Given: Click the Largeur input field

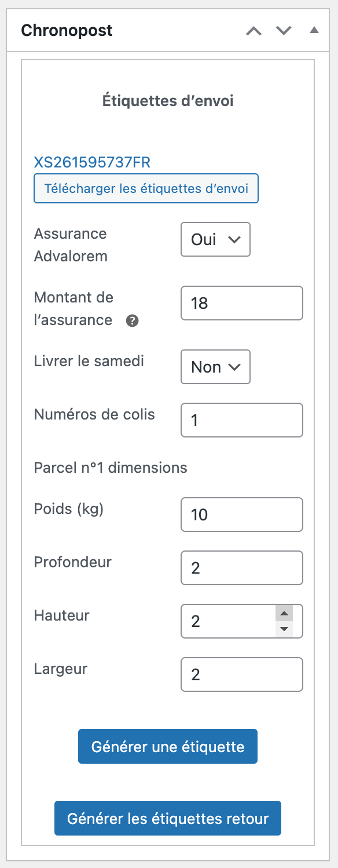Looking at the screenshot, I should (x=241, y=674).
